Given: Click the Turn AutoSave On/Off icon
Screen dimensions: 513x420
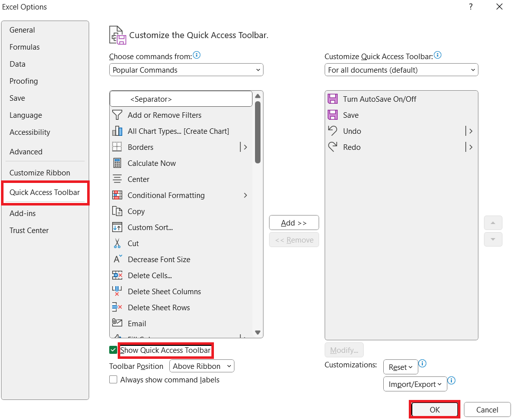Looking at the screenshot, I should (x=333, y=99).
